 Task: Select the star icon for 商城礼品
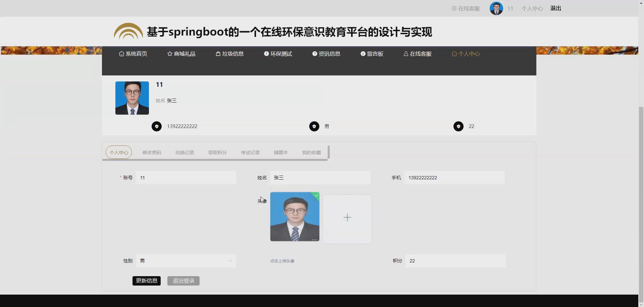(x=169, y=54)
